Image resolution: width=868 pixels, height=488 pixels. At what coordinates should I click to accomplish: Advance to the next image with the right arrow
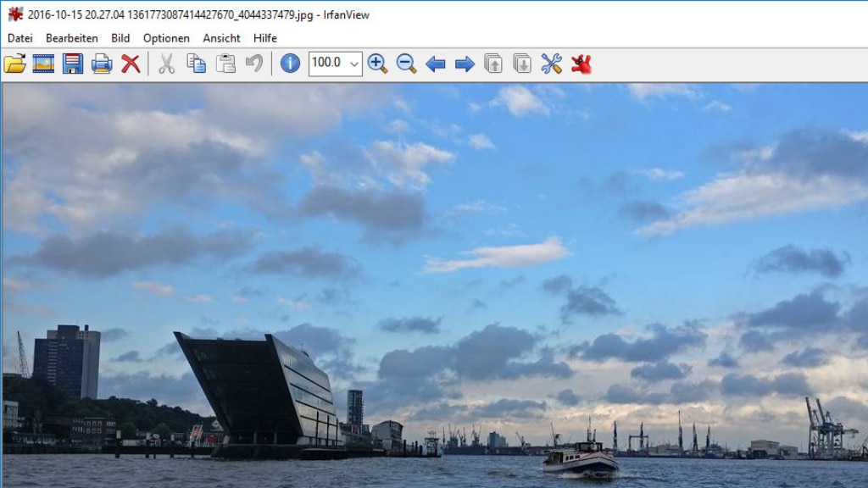[465, 64]
